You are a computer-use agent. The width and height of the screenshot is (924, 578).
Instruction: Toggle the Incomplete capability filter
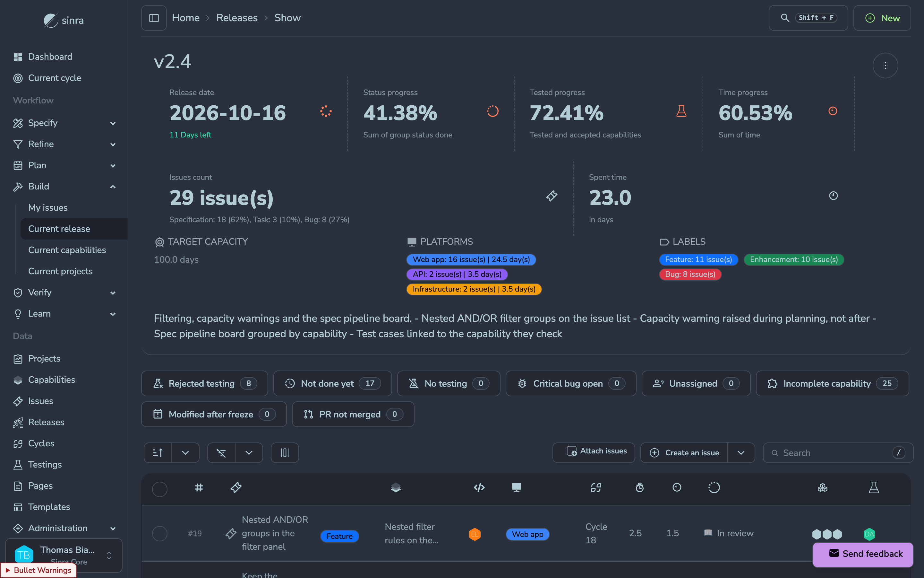click(x=832, y=383)
